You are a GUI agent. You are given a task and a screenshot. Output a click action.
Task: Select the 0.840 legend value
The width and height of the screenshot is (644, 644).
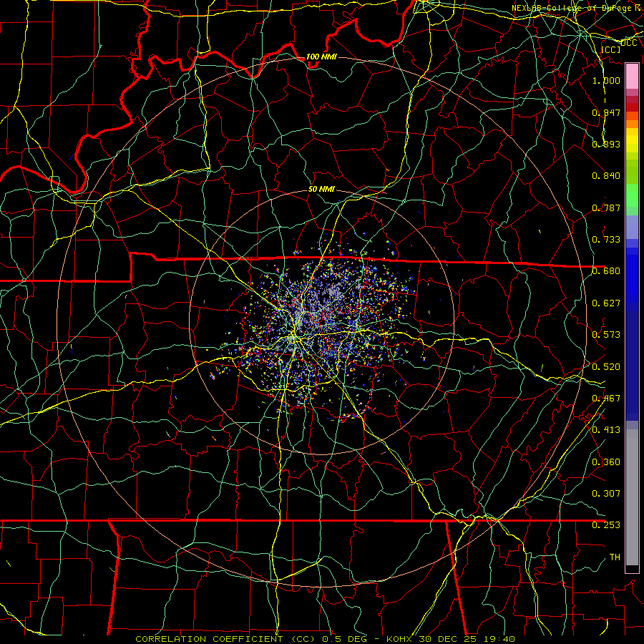point(606,176)
